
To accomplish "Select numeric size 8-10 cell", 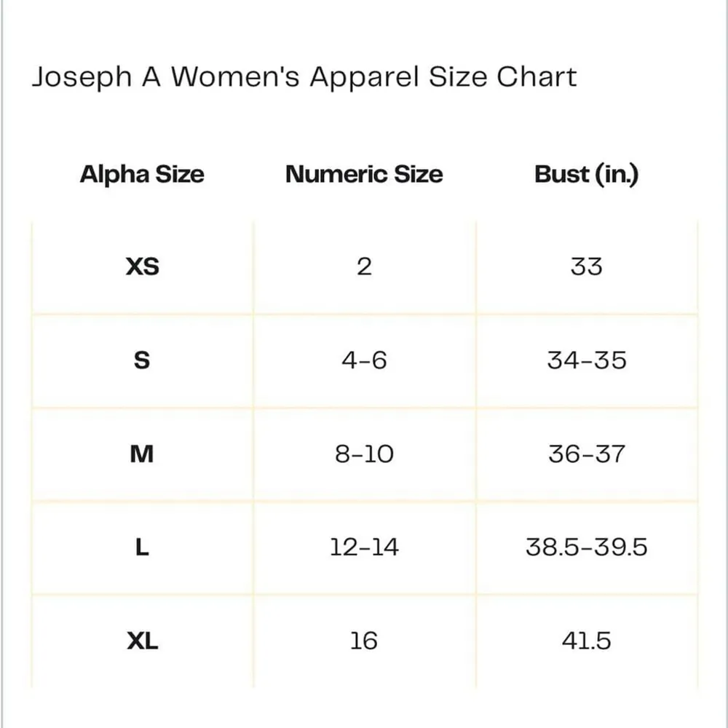I will [364, 454].
